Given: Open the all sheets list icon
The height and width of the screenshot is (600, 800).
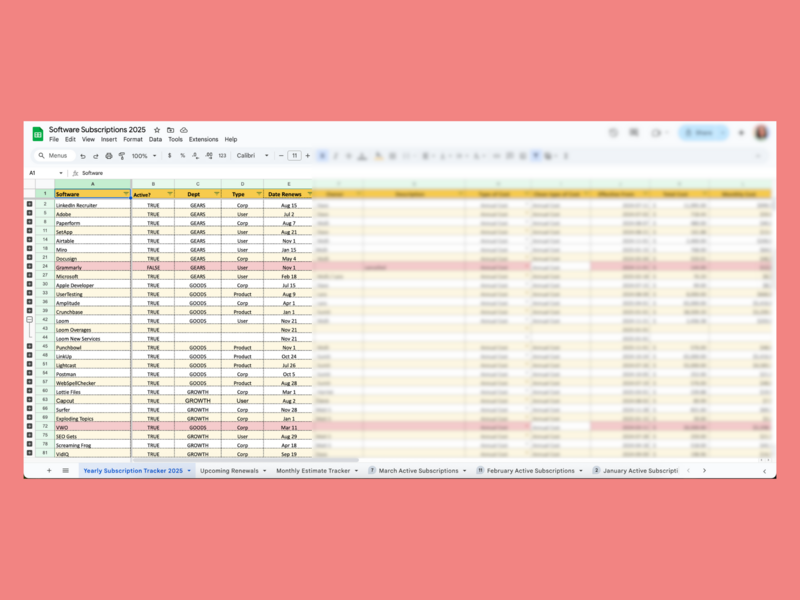Looking at the screenshot, I should pos(65,470).
